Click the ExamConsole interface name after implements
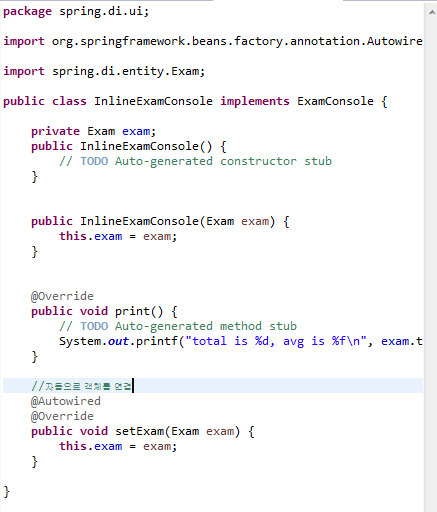Viewport: 437px width, 512px height. point(335,101)
